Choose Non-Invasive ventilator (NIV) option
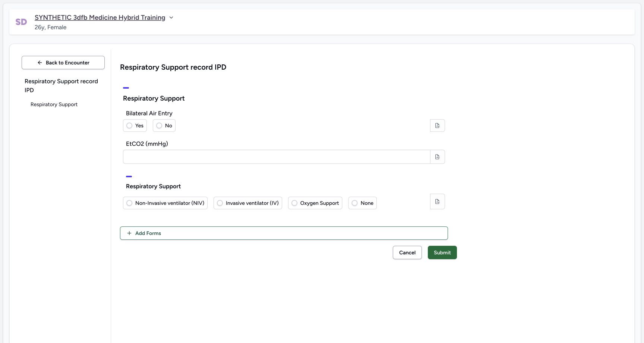 click(x=165, y=203)
